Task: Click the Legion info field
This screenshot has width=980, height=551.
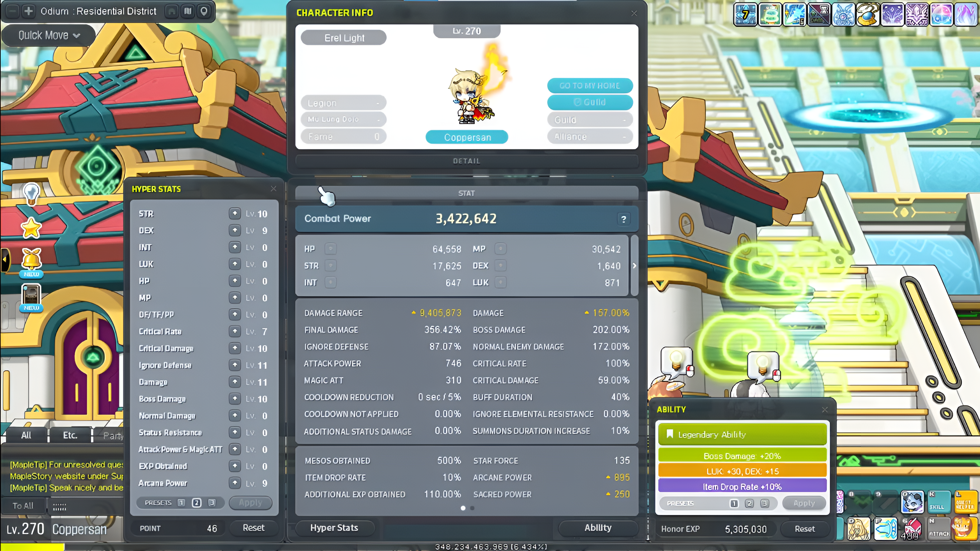Action: pyautogui.click(x=344, y=103)
